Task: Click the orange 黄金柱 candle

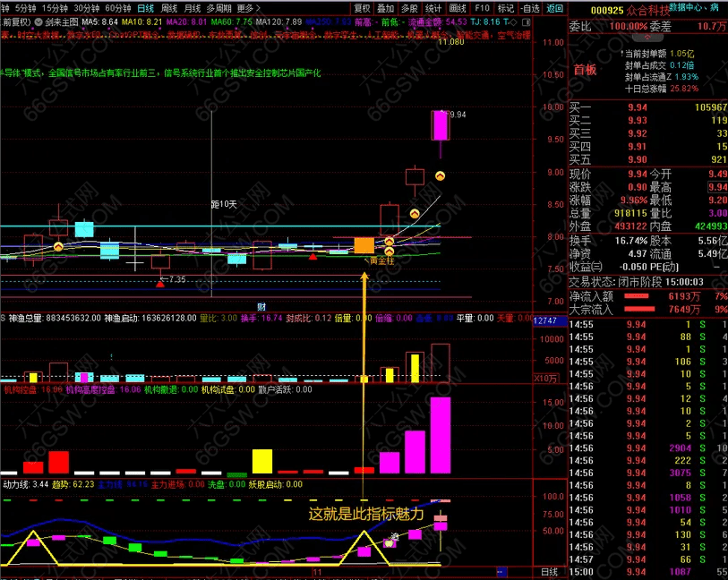Action: pos(364,245)
